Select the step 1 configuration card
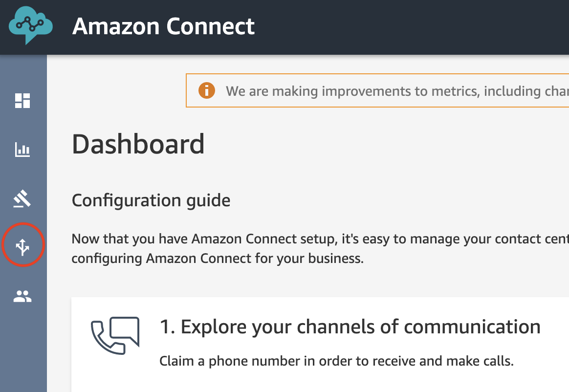This screenshot has width=569, height=392. click(320, 345)
